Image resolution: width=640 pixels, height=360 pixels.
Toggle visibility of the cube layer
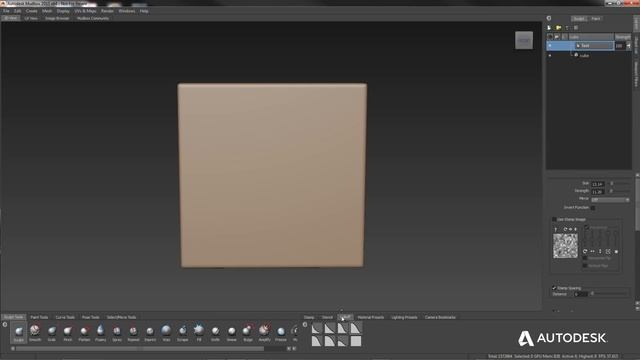(550, 56)
